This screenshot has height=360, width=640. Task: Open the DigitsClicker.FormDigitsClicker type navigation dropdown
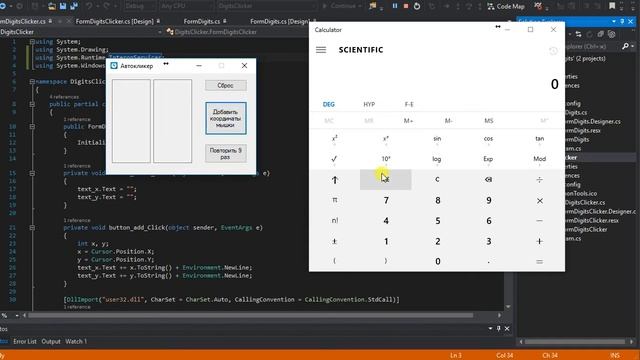[x=237, y=32]
